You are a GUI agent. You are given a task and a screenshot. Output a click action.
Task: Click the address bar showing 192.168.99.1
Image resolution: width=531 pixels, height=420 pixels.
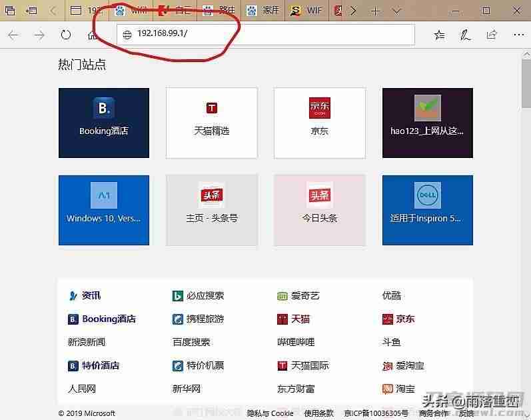point(266,34)
